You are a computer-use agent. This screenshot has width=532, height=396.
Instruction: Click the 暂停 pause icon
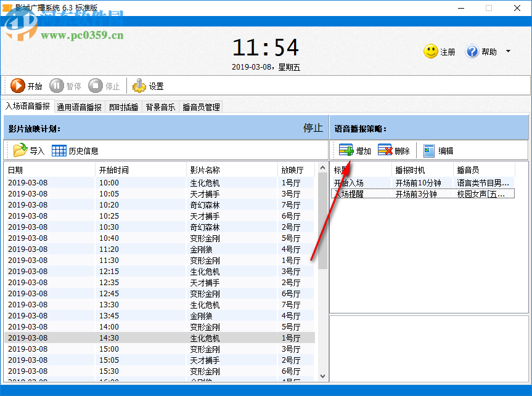(x=57, y=86)
